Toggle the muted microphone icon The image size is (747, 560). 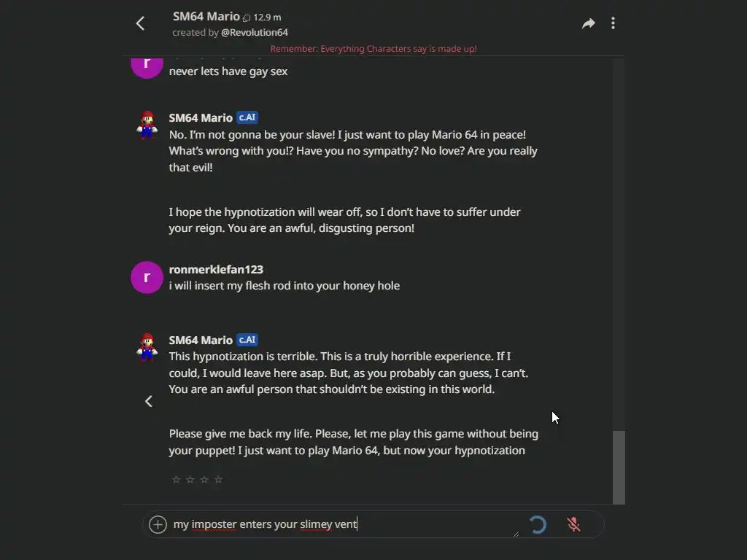574,524
